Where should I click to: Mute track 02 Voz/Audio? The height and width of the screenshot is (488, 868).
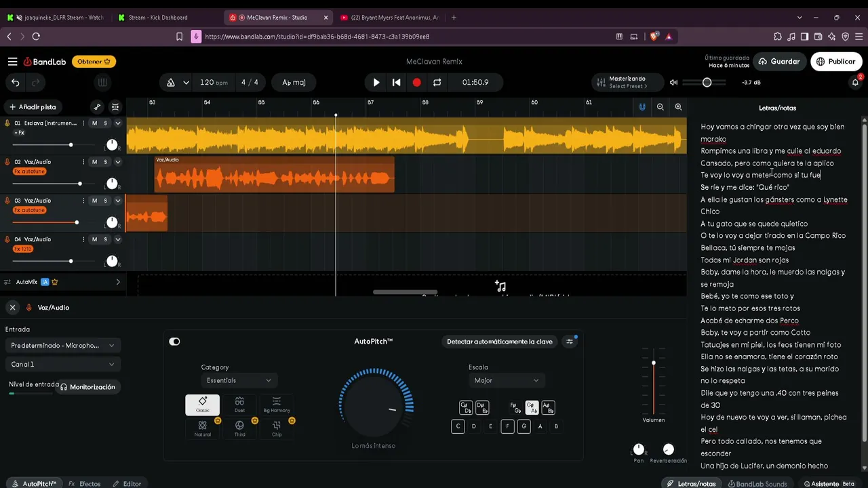point(94,162)
